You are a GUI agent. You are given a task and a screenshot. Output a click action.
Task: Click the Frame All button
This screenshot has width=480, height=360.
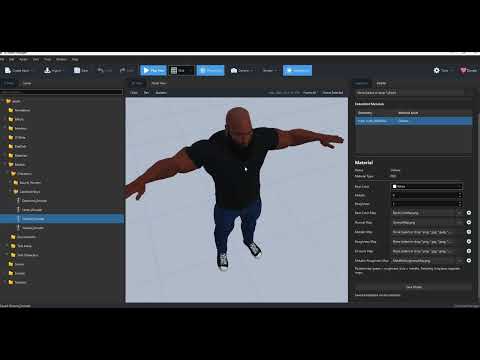310,92
